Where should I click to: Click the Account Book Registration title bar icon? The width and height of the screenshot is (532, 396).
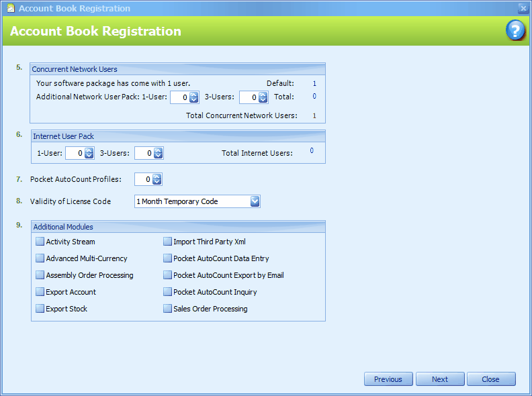pyautogui.click(x=11, y=8)
